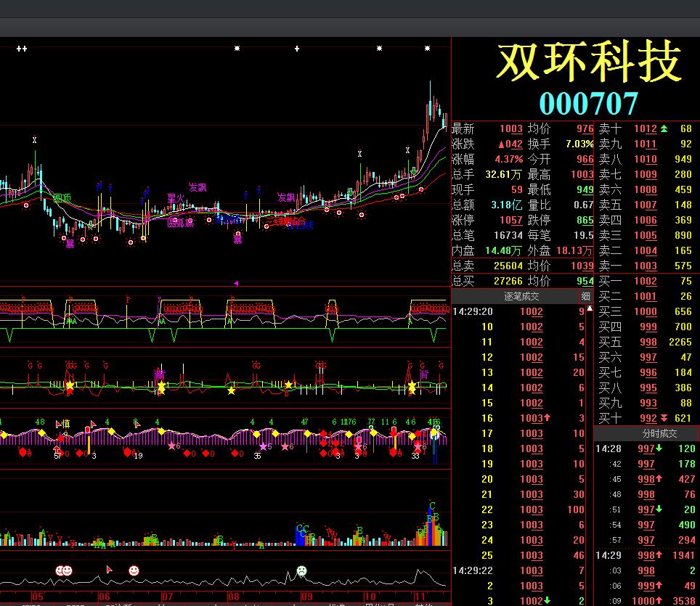Jump to the 05 month marker on timeline
This screenshot has height=606, width=700.
38,597
